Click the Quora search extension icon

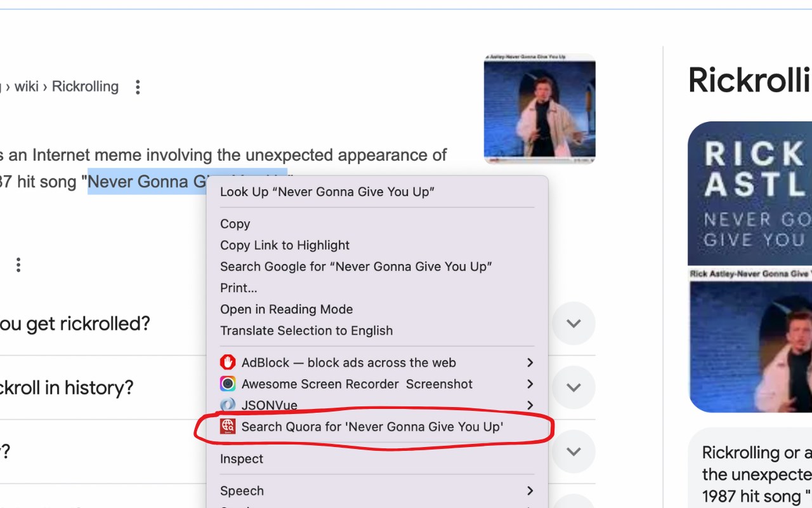pyautogui.click(x=228, y=427)
